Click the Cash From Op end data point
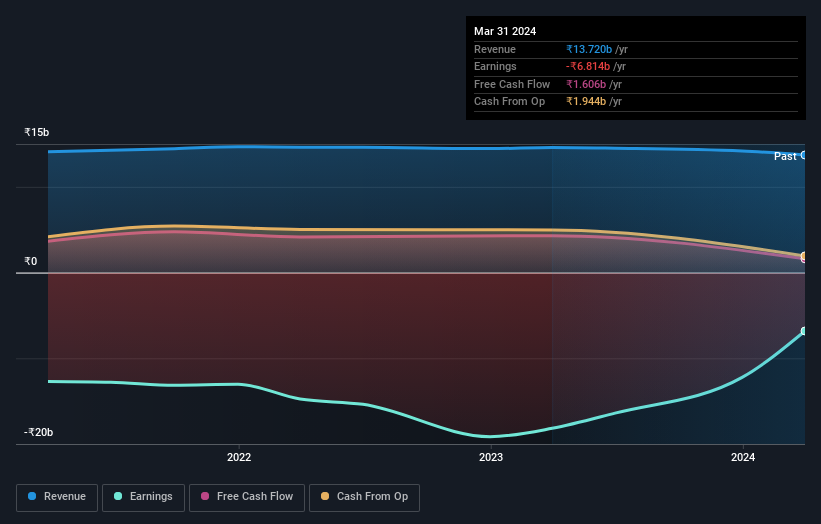The image size is (821, 524). point(804,255)
